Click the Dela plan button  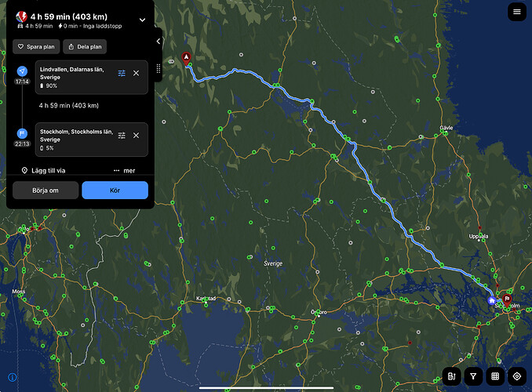(x=85, y=47)
